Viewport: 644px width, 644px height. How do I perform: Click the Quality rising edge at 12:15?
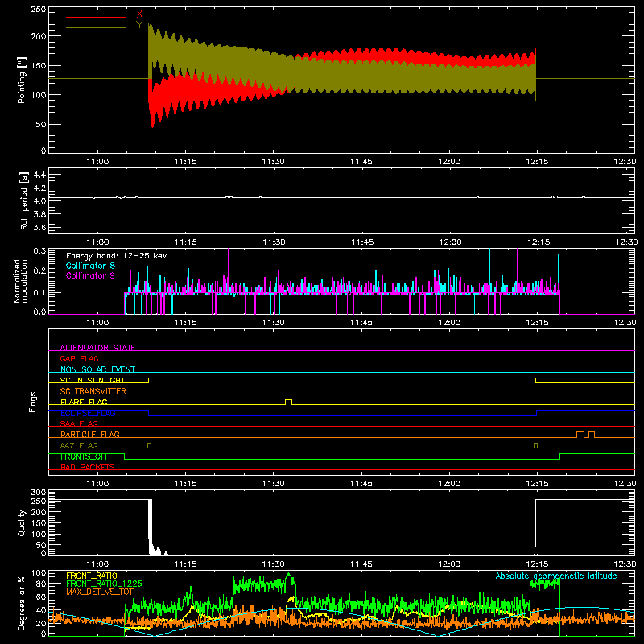535,527
